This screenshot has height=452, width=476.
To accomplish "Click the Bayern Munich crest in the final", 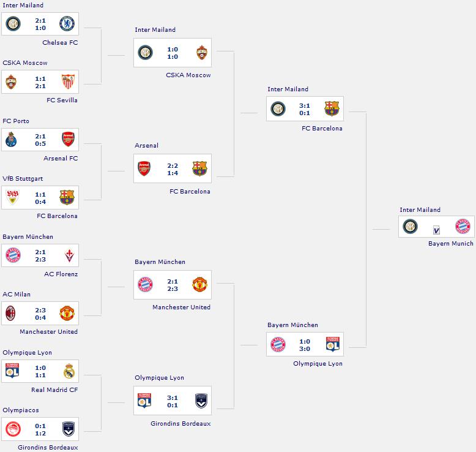I will point(463,227).
